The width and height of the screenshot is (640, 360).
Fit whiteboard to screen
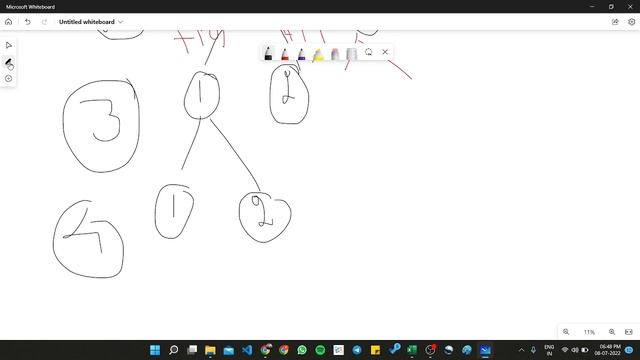click(x=629, y=332)
